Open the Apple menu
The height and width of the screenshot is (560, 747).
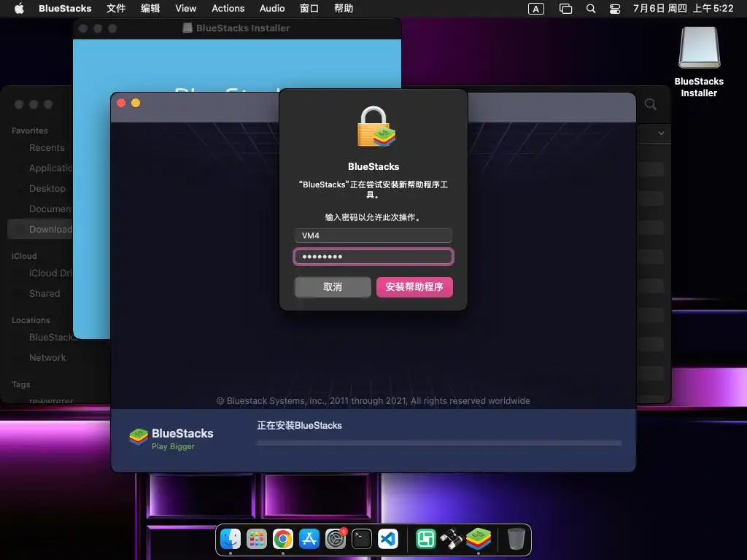[x=19, y=8]
